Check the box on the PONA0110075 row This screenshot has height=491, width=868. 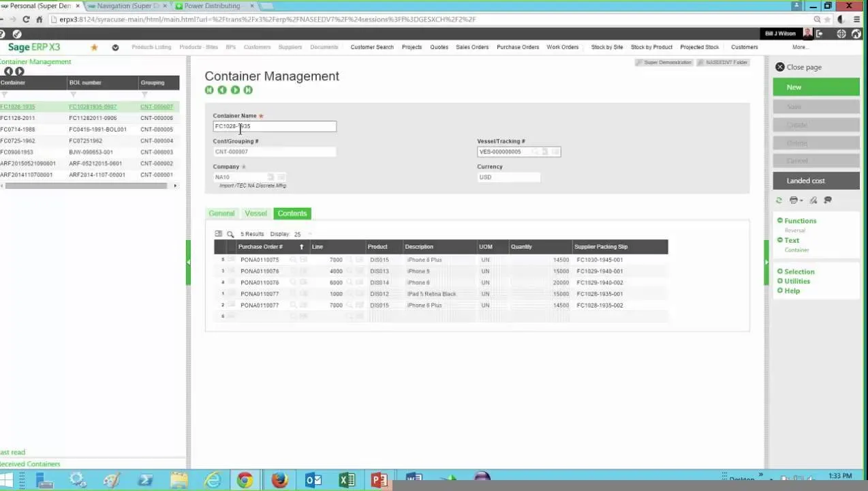click(x=231, y=260)
